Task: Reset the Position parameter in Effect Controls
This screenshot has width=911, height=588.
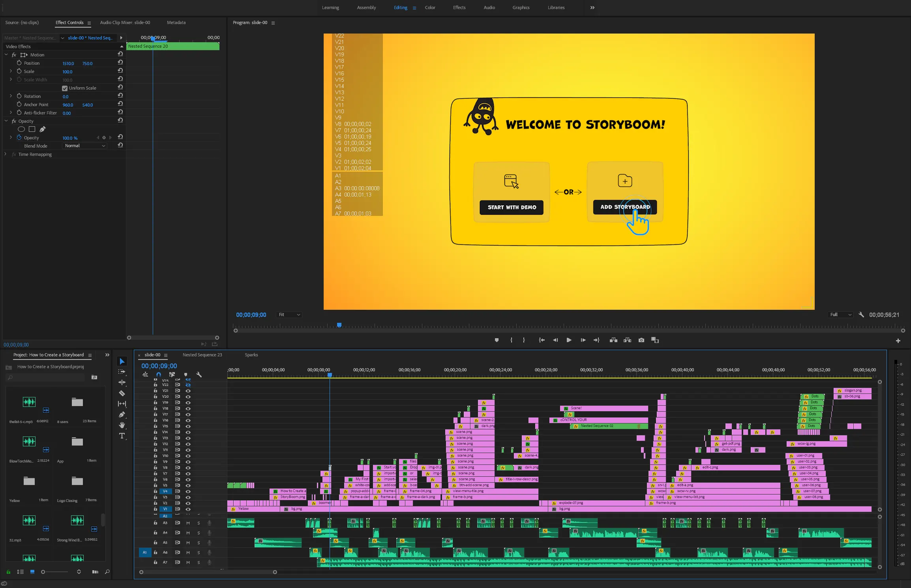Action: click(120, 62)
